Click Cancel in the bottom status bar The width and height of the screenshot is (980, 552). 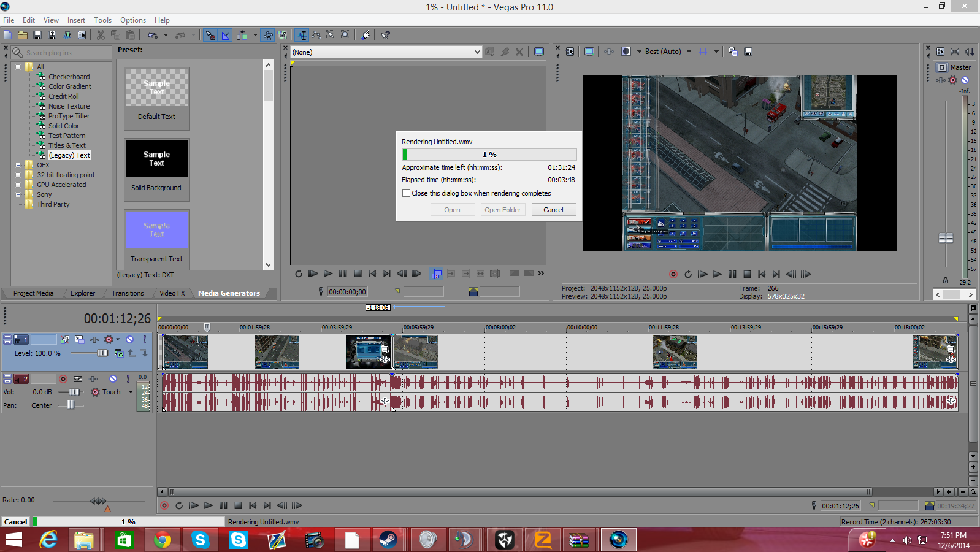15,522
